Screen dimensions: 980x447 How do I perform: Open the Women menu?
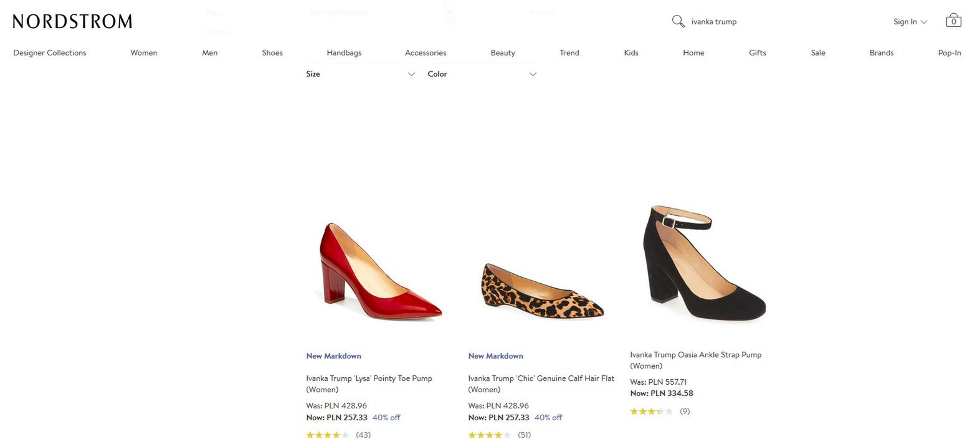144,53
